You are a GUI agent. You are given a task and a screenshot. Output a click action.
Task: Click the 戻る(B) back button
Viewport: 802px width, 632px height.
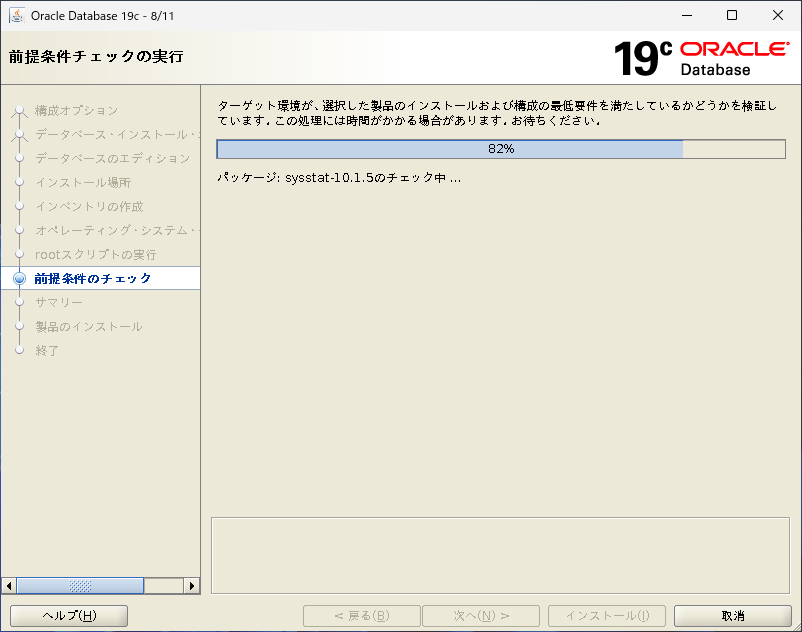pos(362,616)
